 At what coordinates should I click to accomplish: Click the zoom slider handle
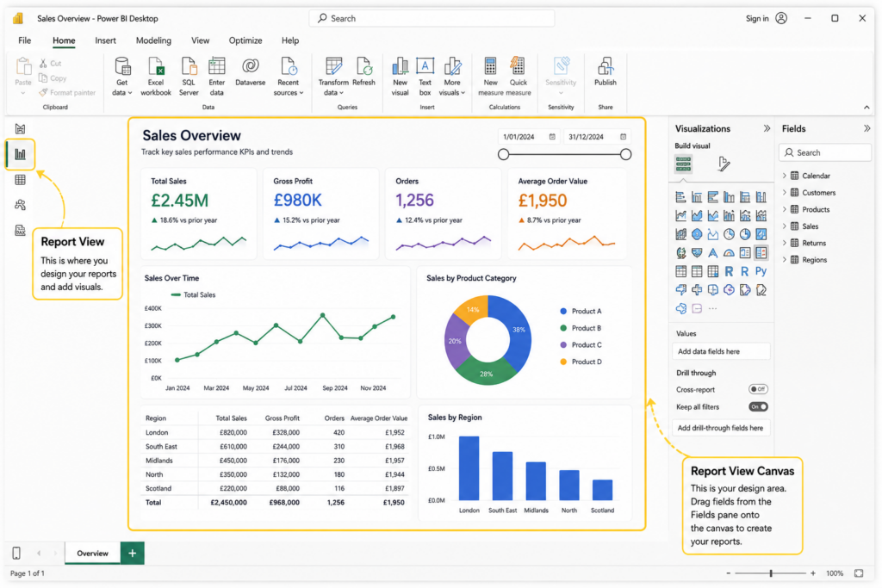click(771, 573)
